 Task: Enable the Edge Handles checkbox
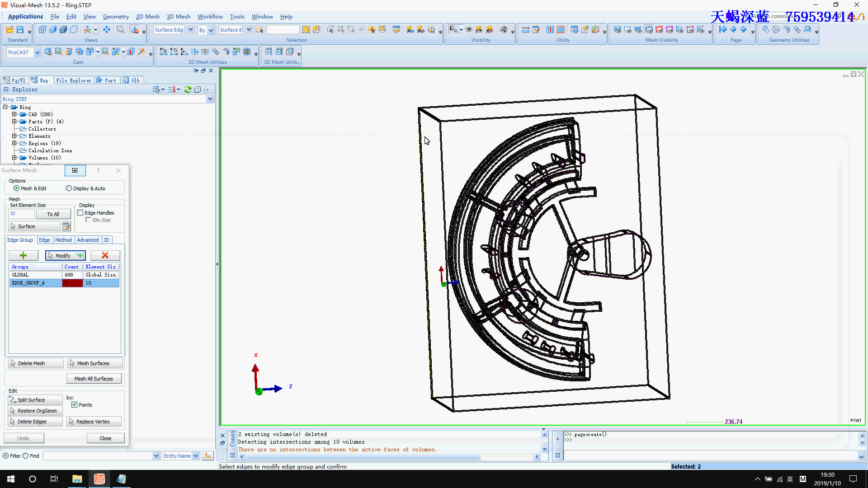[x=80, y=213]
